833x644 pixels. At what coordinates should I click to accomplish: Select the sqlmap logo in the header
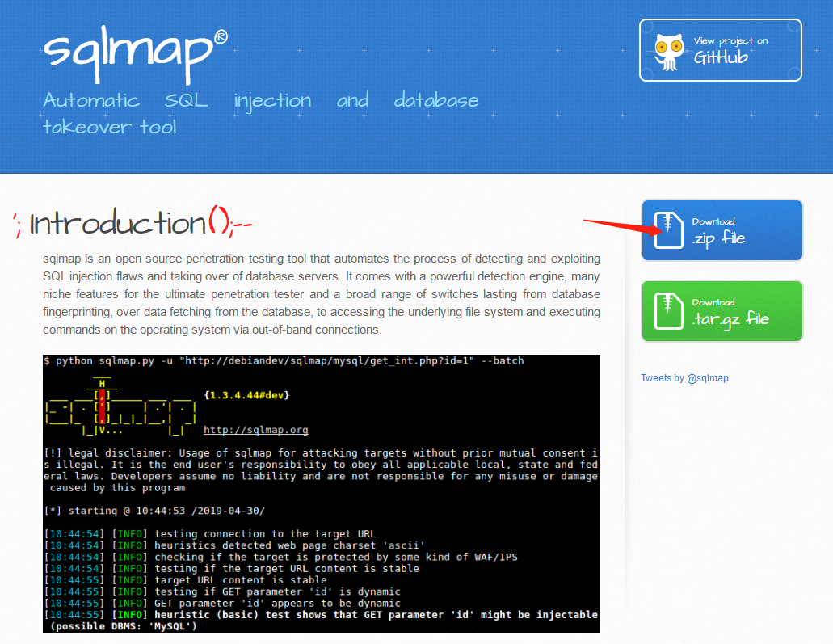click(129, 50)
